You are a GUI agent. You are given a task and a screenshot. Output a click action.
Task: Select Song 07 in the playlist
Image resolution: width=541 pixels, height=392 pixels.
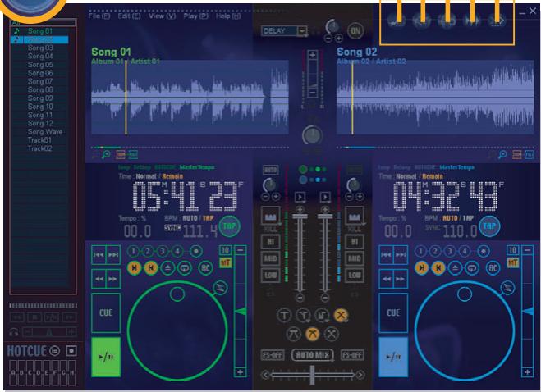[40, 81]
